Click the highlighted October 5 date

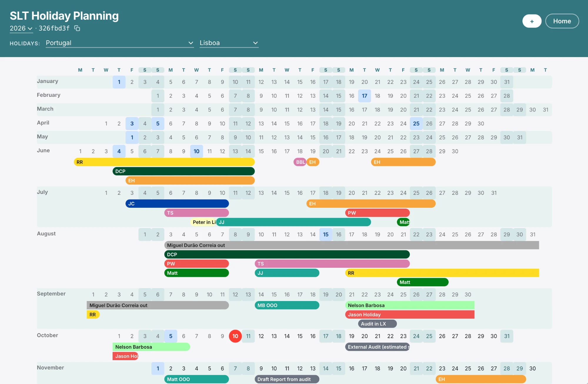point(171,336)
